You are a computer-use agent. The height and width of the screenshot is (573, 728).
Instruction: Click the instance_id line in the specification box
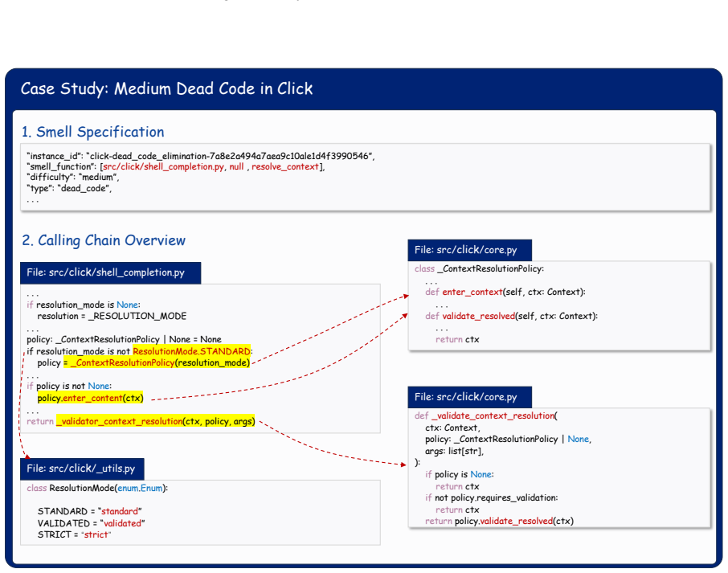tap(201, 156)
